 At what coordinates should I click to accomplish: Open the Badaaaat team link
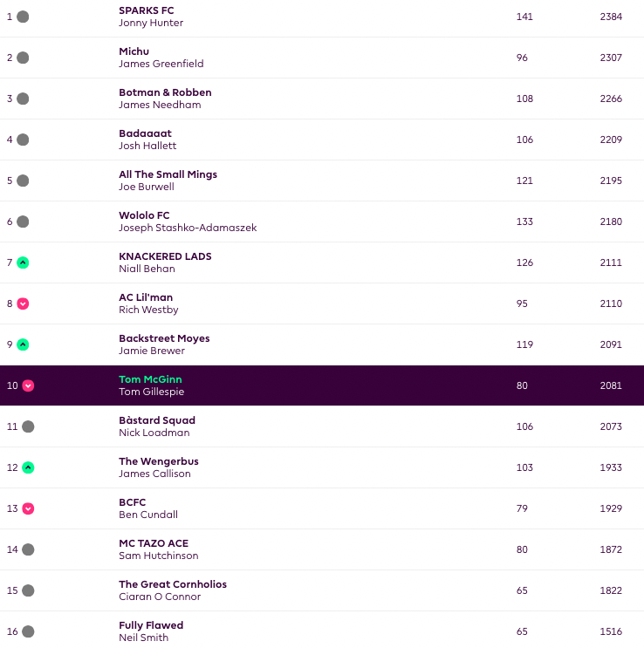pyautogui.click(x=145, y=133)
